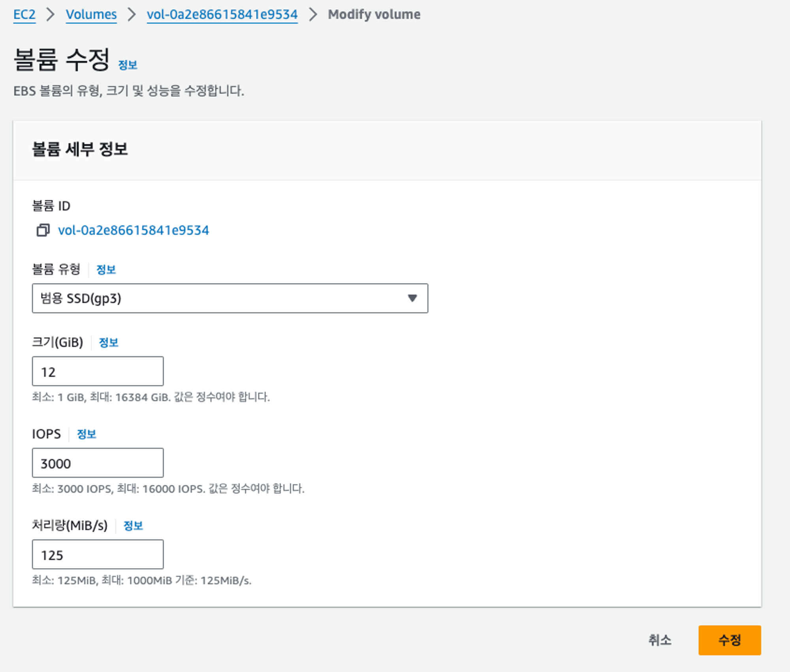This screenshot has width=790, height=672.
Task: Go to Volumes breadcrumb link
Action: 91,15
